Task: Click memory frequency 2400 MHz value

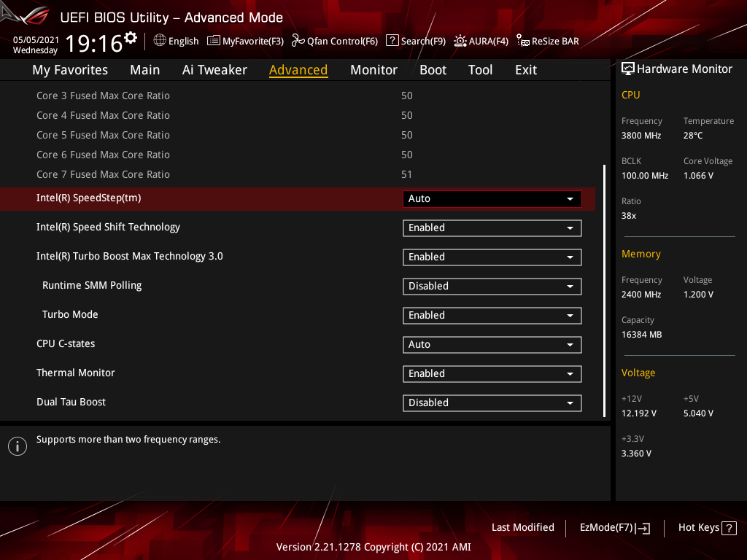Action: (x=641, y=295)
